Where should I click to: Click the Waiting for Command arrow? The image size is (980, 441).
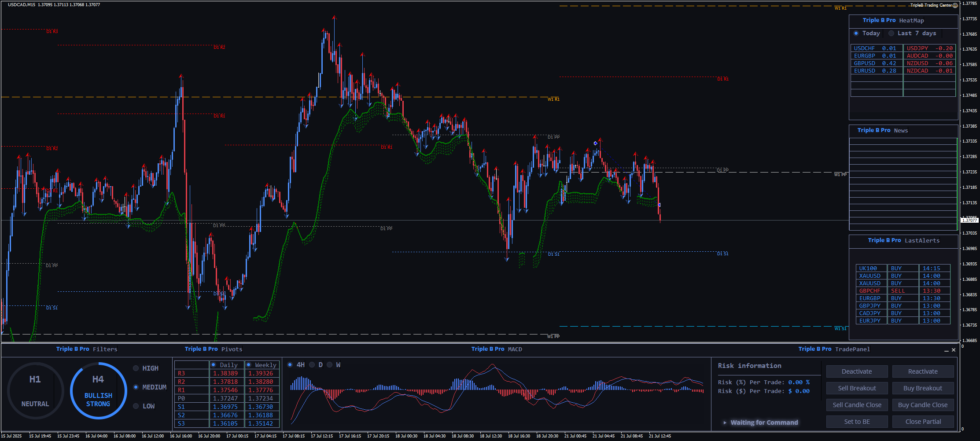click(x=725, y=423)
